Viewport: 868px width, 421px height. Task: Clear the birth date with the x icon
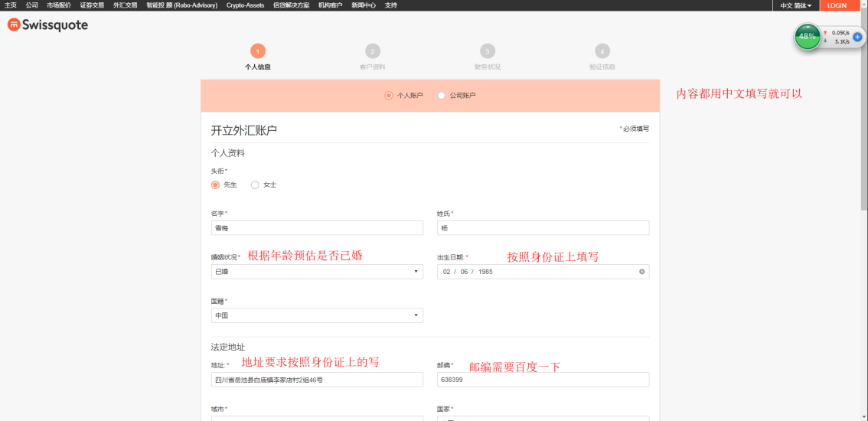pos(641,272)
